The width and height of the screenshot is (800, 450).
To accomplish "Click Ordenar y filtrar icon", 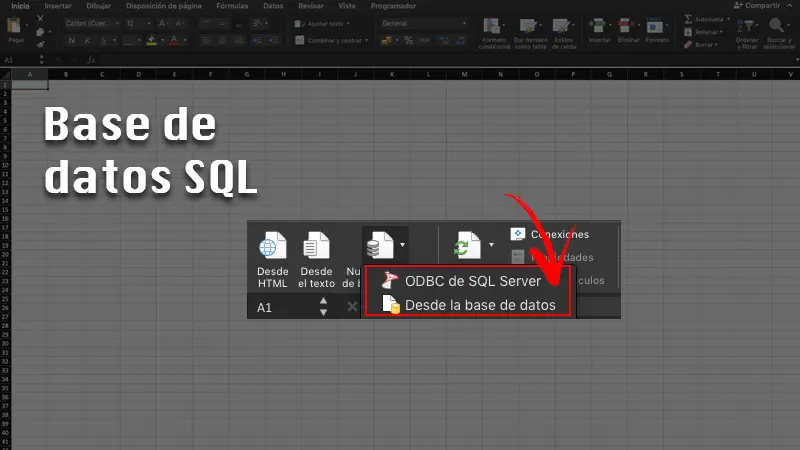I will (x=746, y=26).
